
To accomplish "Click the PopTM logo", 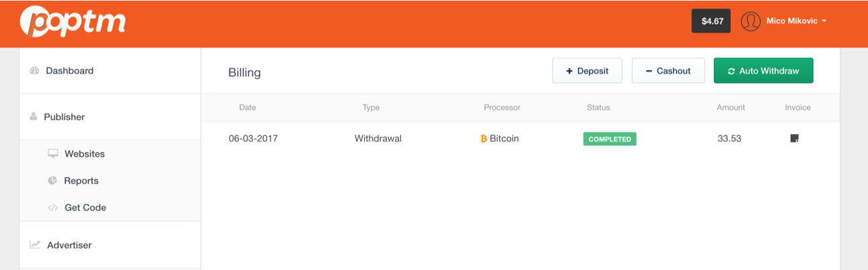I will 73,22.
